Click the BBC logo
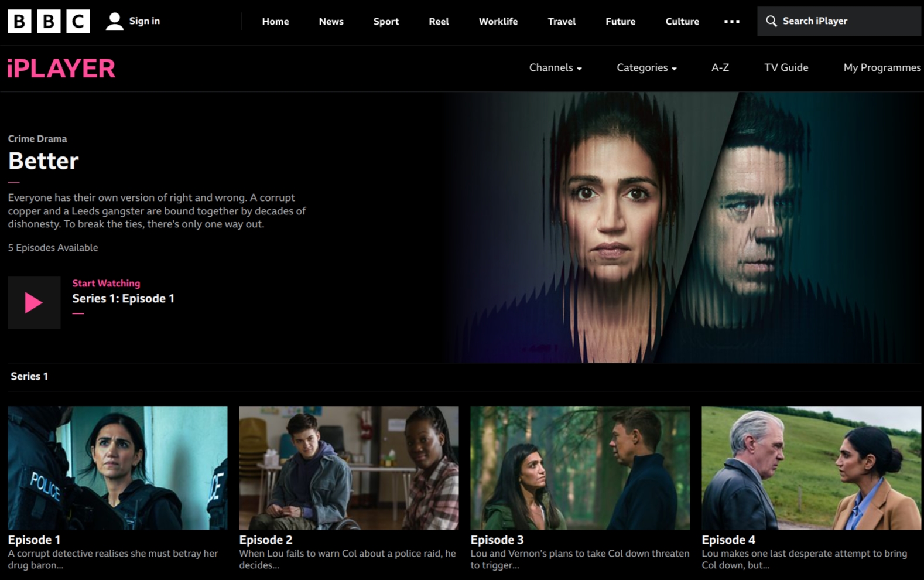This screenshot has height=580, width=924. (49, 21)
